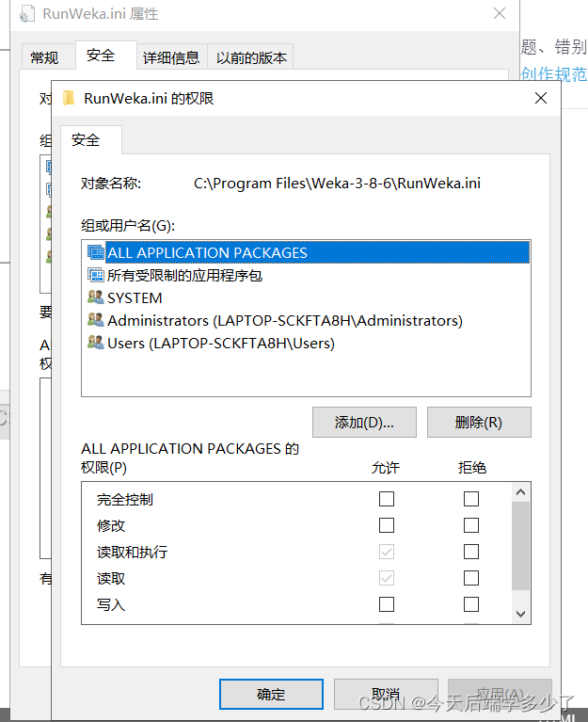Screen dimensions: 588x722
Task: Click the SYSTEM user group icon
Action: pos(96,297)
